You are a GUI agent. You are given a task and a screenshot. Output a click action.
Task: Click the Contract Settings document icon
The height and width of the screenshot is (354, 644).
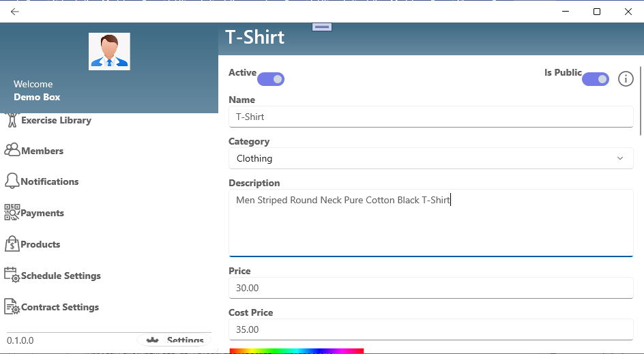coord(12,307)
